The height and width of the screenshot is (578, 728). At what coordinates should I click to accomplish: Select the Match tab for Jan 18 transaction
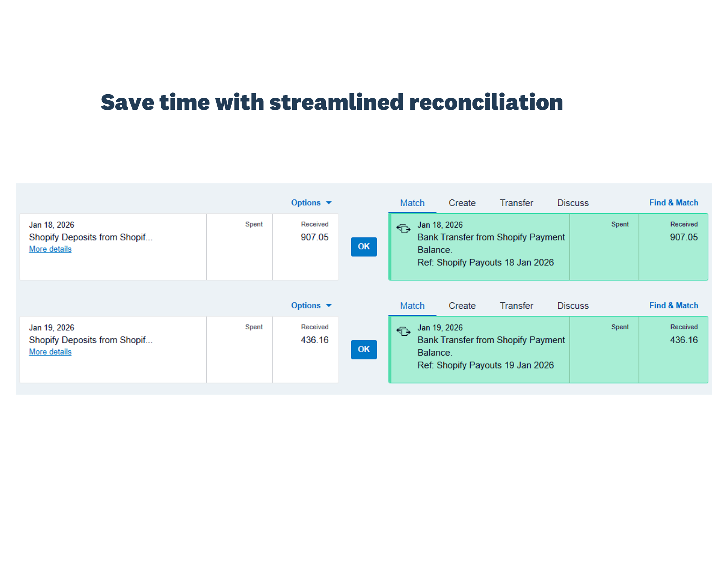pyautogui.click(x=412, y=202)
